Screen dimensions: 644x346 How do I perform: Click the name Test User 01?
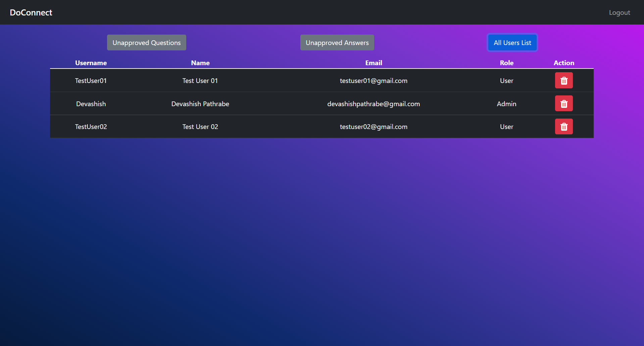(x=200, y=81)
